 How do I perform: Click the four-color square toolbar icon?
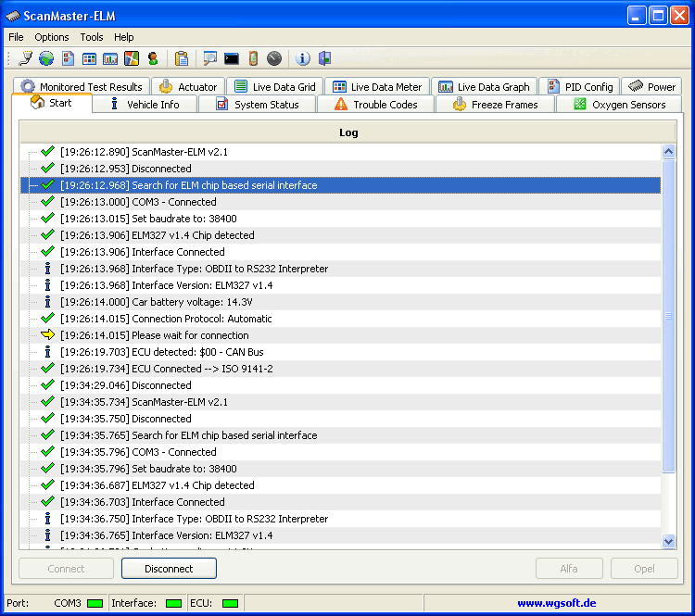tap(132, 58)
